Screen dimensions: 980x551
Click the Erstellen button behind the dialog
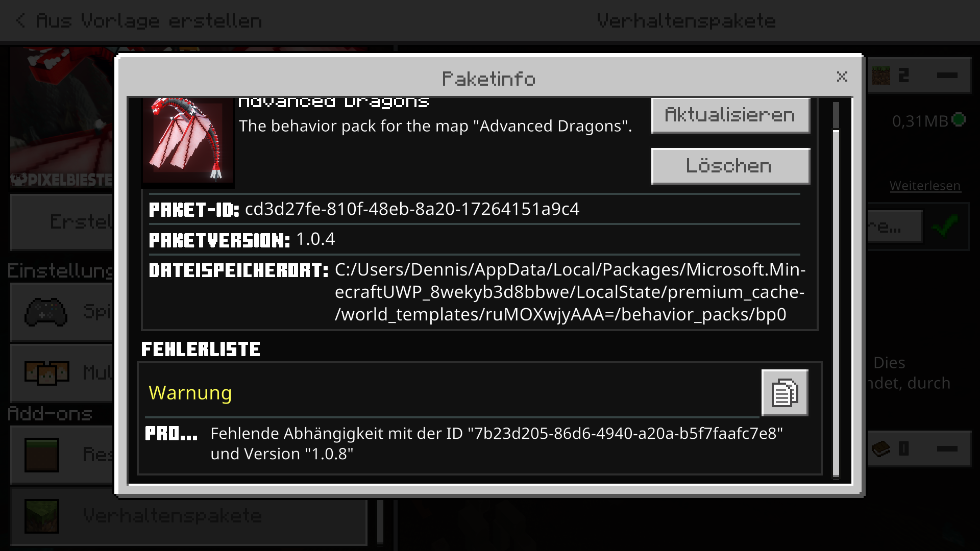[x=62, y=222]
